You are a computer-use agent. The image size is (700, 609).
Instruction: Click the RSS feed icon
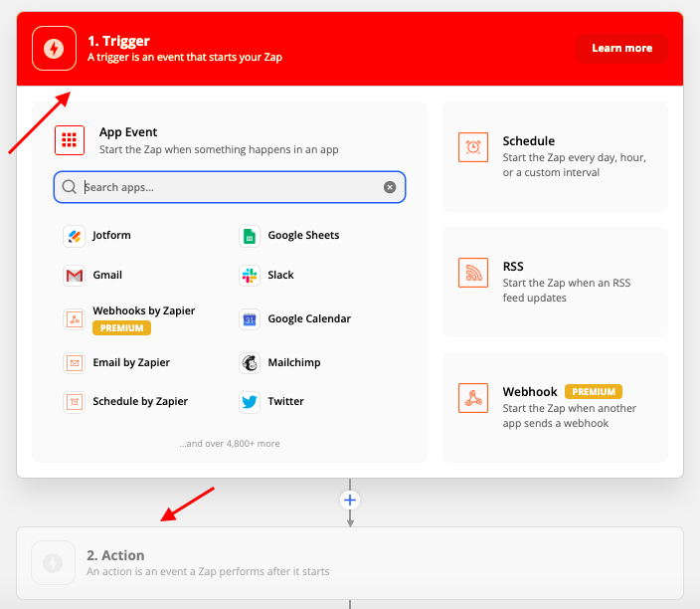click(473, 273)
